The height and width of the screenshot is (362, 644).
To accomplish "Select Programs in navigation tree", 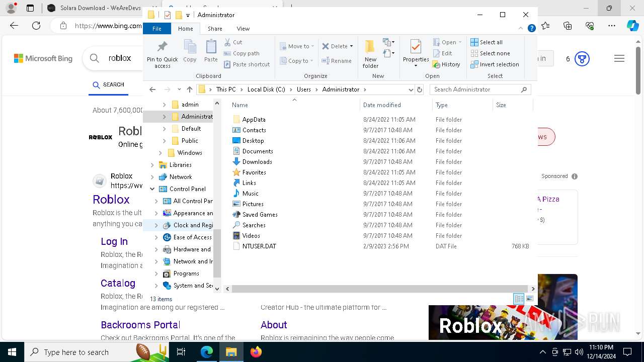I will 186,274.
